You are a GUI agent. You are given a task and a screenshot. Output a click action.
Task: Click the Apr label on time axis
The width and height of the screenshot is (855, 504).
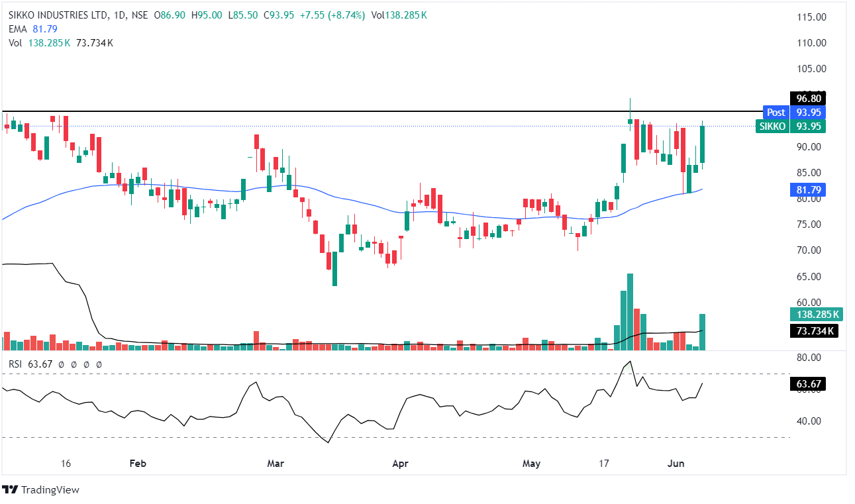tap(401, 463)
